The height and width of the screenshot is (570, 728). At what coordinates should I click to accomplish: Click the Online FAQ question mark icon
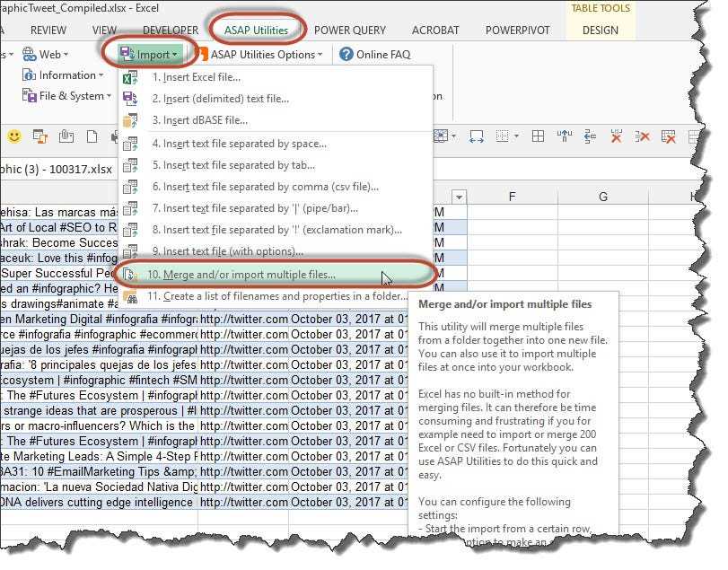346,55
